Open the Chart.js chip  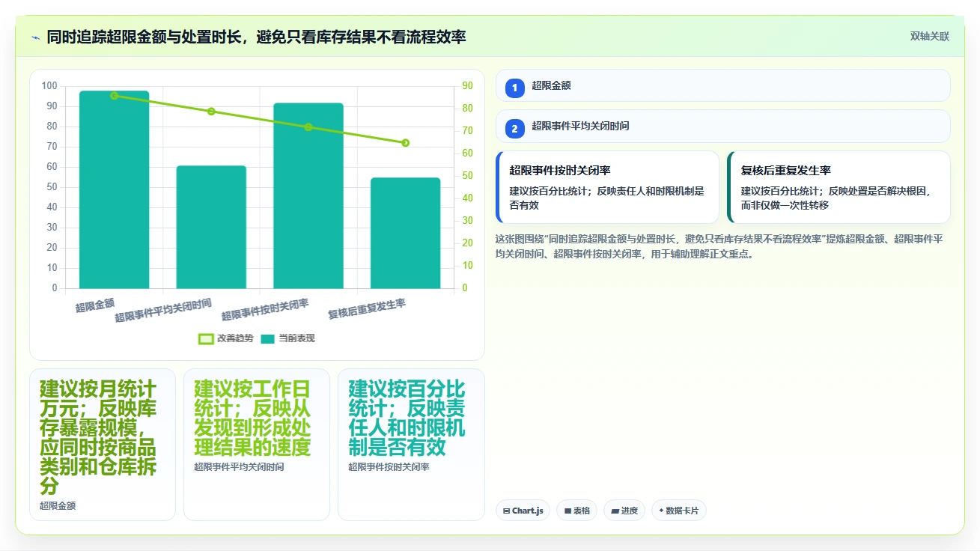(x=523, y=511)
